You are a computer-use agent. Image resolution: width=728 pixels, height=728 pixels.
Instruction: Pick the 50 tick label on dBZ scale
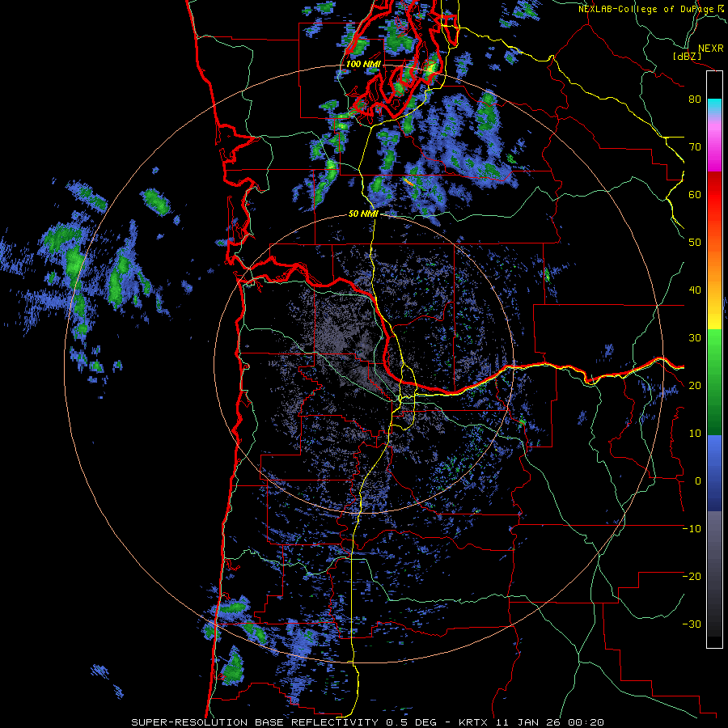point(695,243)
